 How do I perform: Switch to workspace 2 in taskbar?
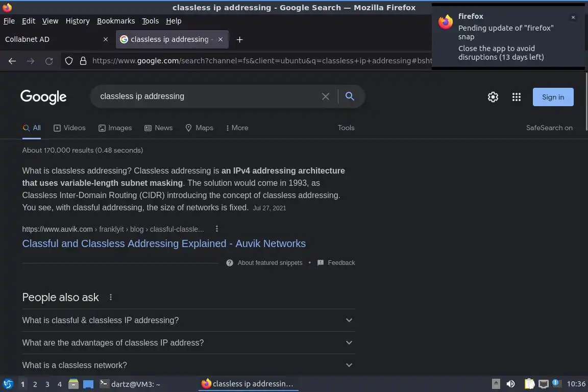[x=35, y=384]
